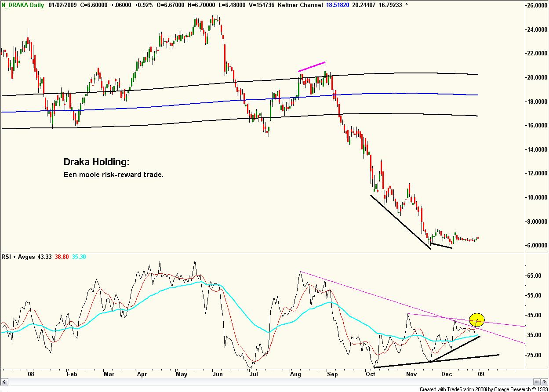Click the TradeStation 2000i credit text

pos(484,389)
